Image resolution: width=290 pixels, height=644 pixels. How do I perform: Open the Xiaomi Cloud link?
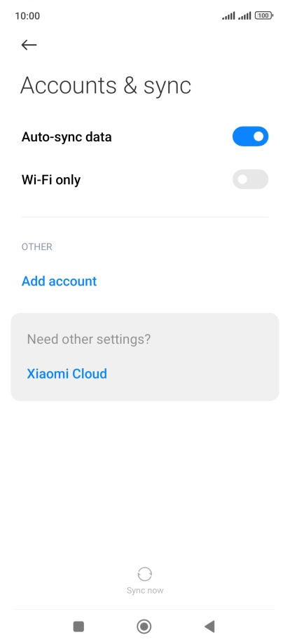click(x=67, y=374)
